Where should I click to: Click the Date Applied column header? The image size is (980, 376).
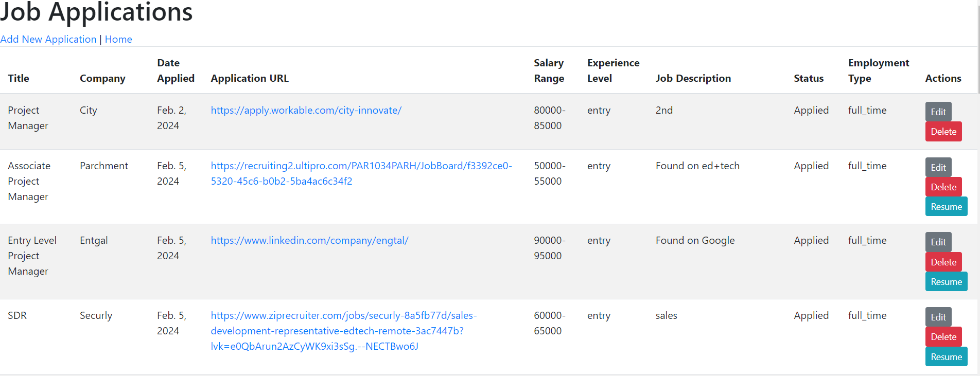coord(176,70)
